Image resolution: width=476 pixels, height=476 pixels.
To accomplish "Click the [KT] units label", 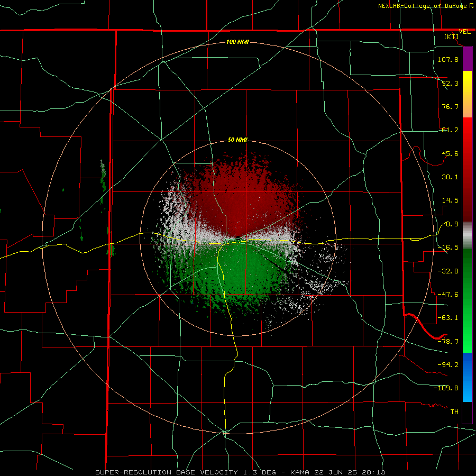I will (452, 36).
